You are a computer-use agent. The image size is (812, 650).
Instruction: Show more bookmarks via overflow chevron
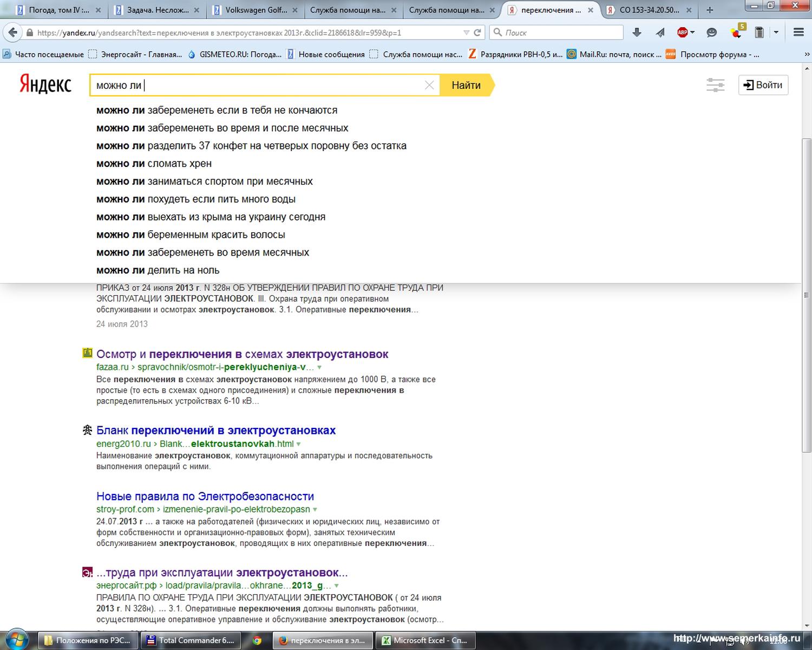tap(807, 54)
